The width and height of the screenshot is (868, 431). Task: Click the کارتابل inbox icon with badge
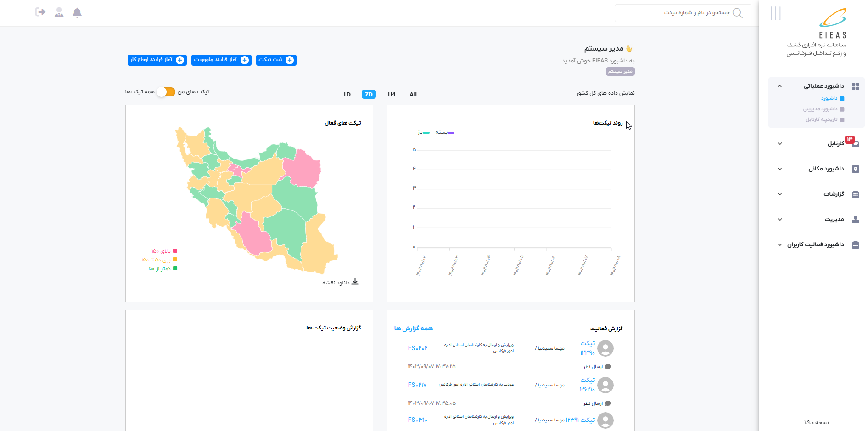(855, 143)
